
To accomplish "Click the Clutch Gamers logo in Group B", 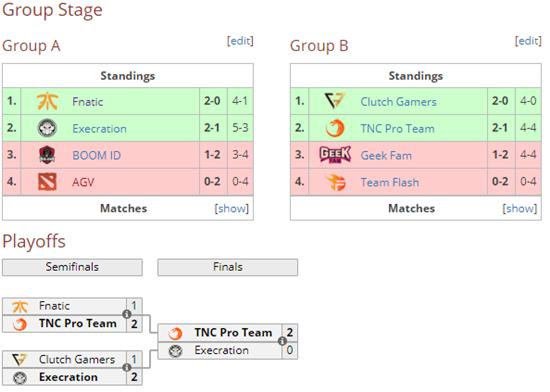I will pyautogui.click(x=335, y=101).
